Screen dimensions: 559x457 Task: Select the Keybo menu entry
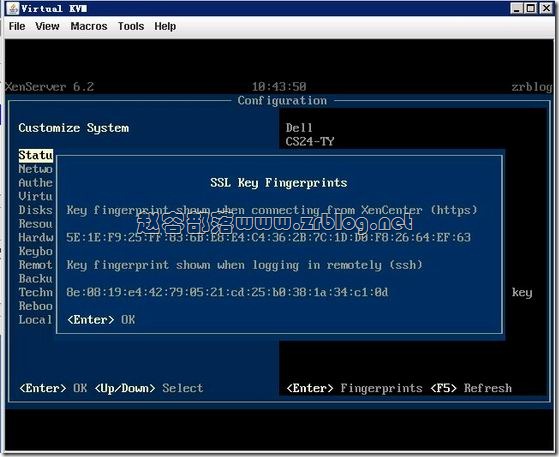36,251
